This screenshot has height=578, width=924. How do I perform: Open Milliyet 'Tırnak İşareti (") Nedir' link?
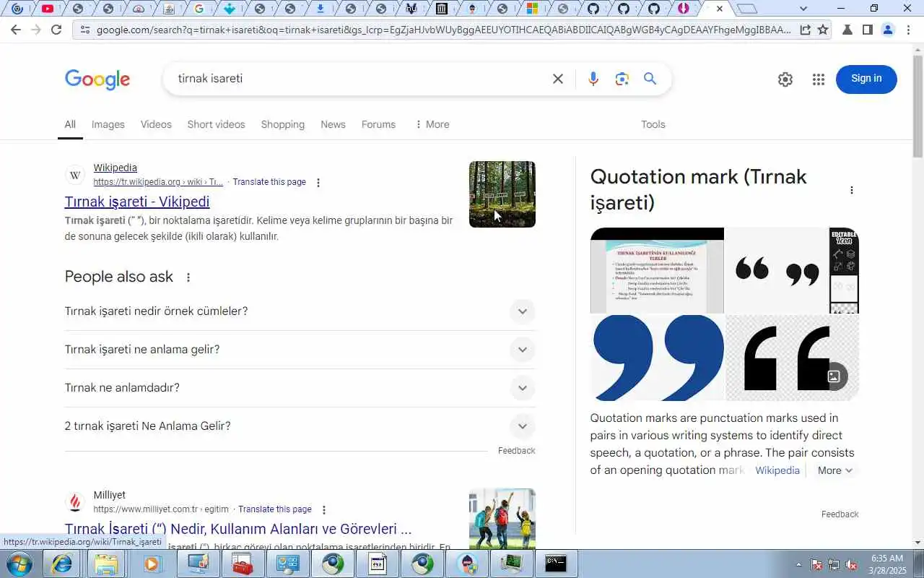pyautogui.click(x=238, y=529)
